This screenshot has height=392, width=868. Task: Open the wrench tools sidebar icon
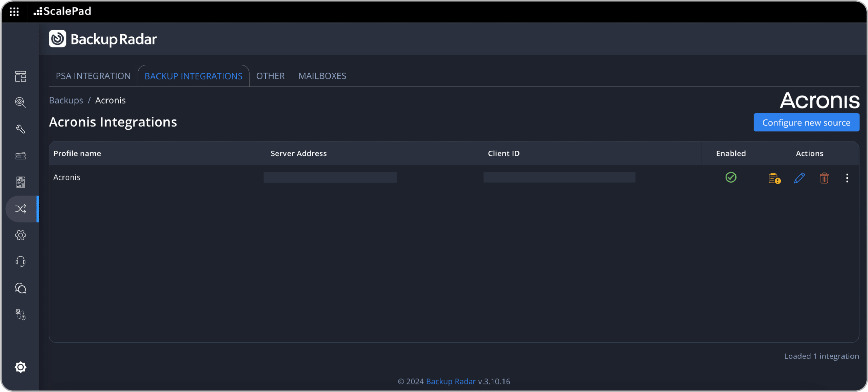pos(21,129)
